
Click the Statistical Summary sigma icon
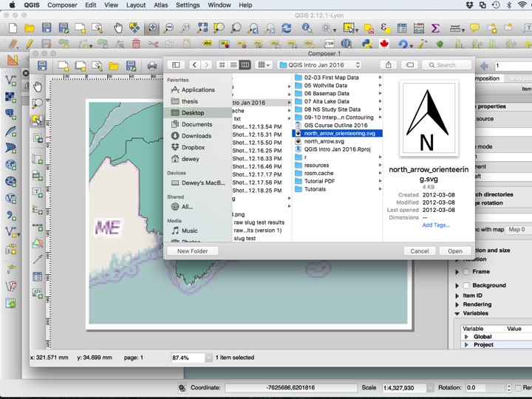tap(435, 28)
